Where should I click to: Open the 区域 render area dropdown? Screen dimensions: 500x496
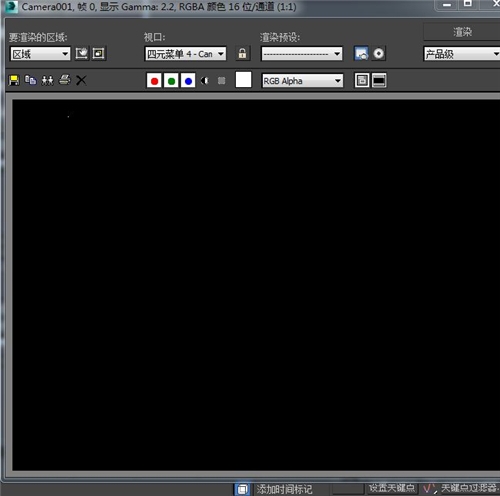(x=40, y=54)
